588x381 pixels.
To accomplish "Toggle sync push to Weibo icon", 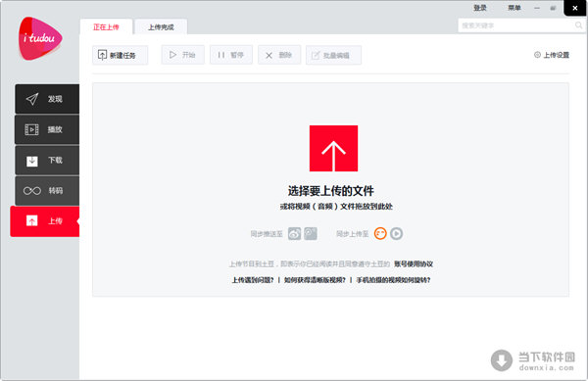I will pos(294,234).
